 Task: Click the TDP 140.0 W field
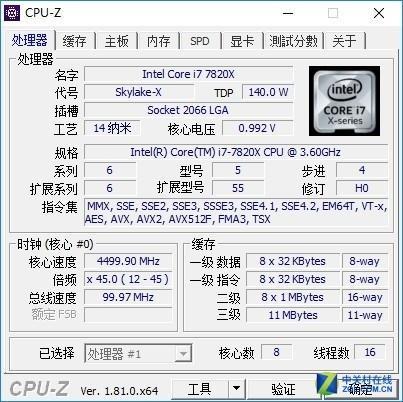(x=268, y=92)
